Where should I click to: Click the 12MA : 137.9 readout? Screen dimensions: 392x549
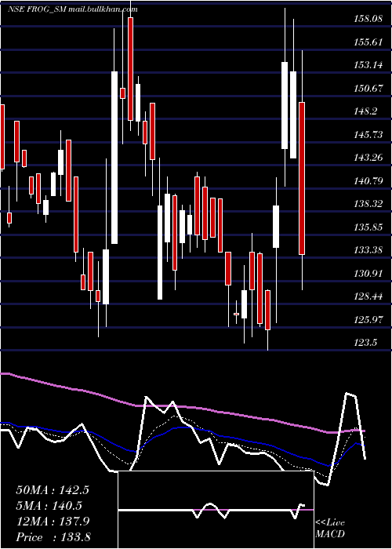click(x=53, y=522)
